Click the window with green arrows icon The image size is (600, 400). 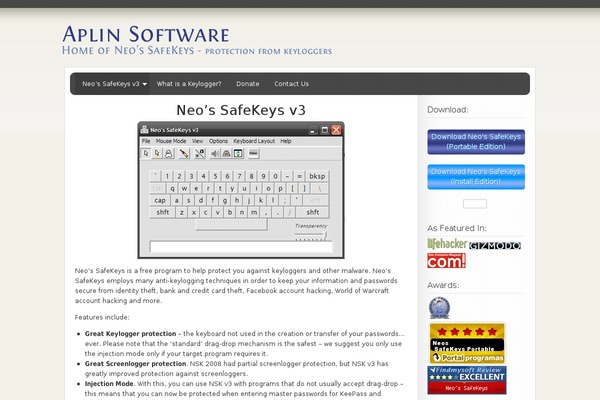pos(238,153)
